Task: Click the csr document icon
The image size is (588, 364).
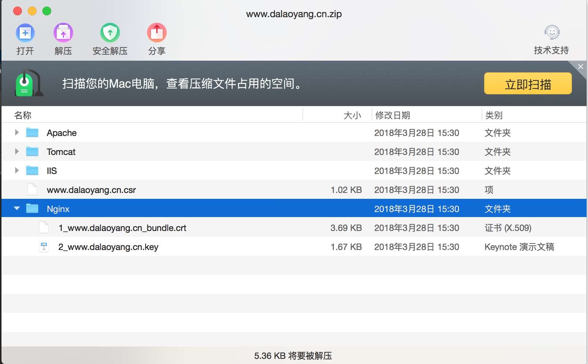Action: [33, 189]
